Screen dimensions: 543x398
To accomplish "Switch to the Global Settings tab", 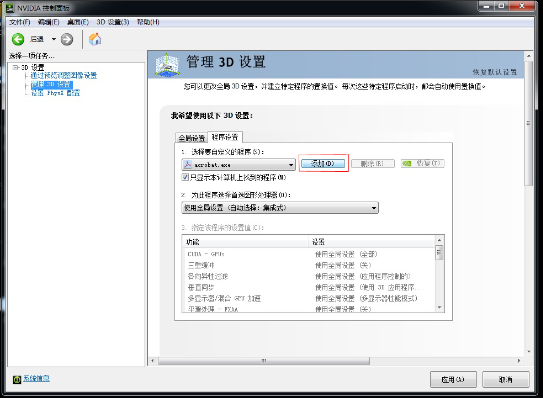I will [192, 138].
